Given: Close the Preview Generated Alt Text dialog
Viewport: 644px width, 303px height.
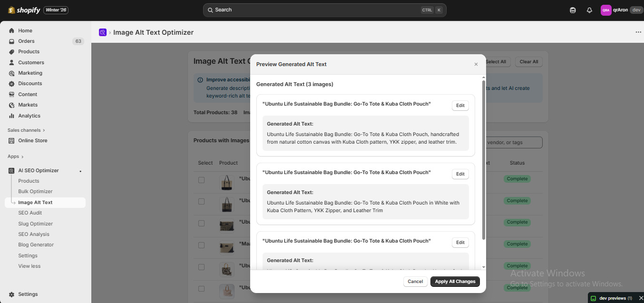Looking at the screenshot, I should [x=476, y=64].
